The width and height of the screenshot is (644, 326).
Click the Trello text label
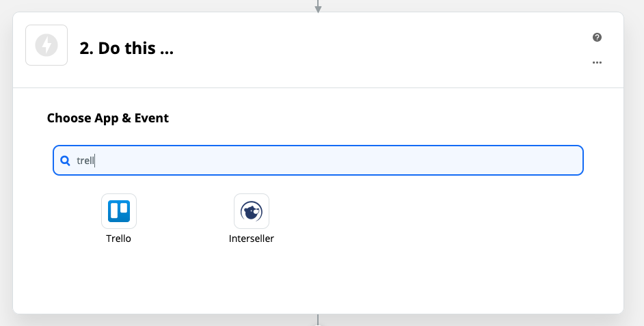point(119,239)
